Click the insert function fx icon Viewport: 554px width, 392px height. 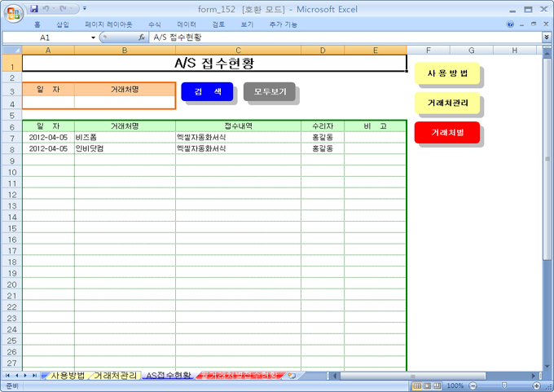[142, 37]
